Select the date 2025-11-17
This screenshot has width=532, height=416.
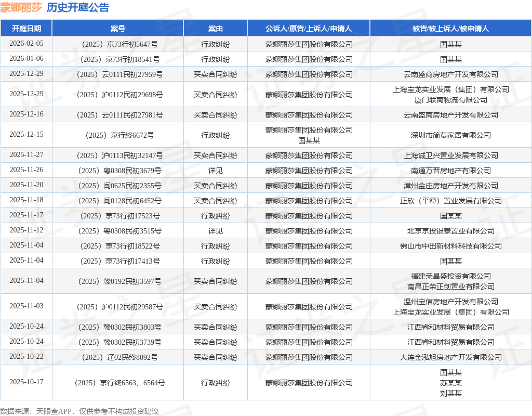[x=26, y=215]
